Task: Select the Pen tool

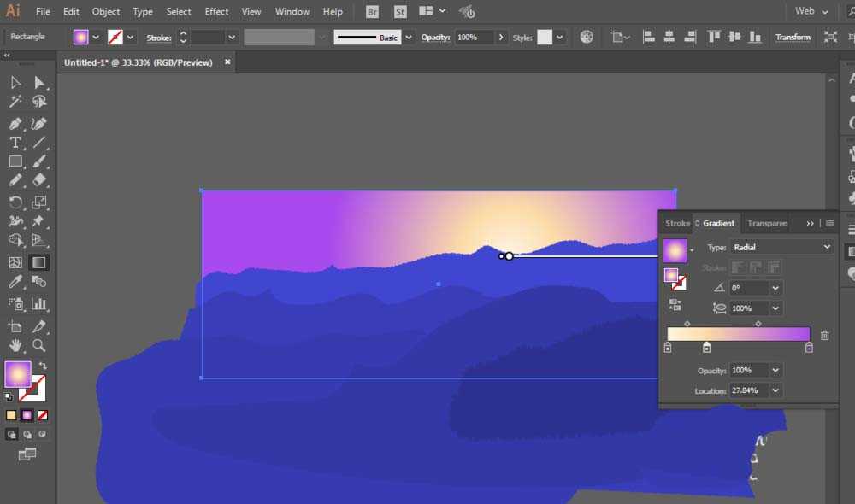Action: click(x=15, y=123)
